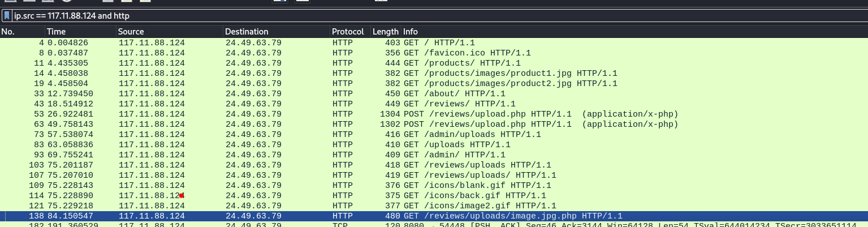Click the Destination column header
868x227 pixels.
pos(276,32)
